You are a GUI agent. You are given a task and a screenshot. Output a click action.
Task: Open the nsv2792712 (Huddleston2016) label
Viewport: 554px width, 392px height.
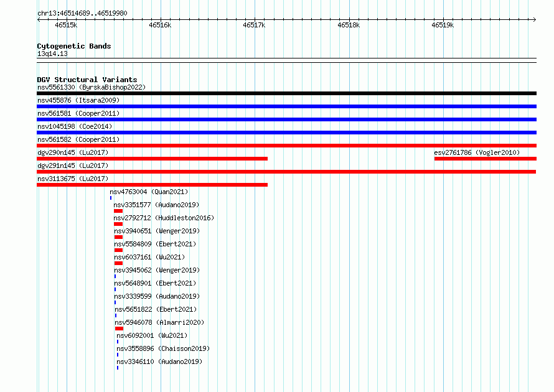164,218
